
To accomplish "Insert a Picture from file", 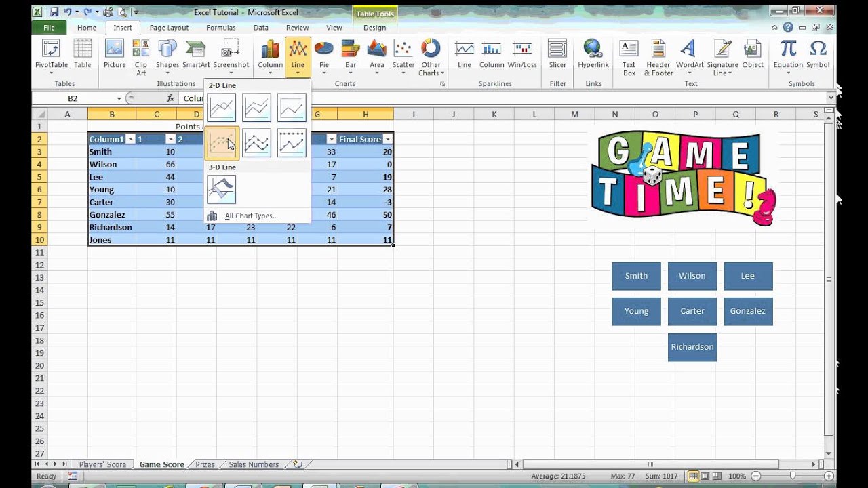I will coord(115,55).
